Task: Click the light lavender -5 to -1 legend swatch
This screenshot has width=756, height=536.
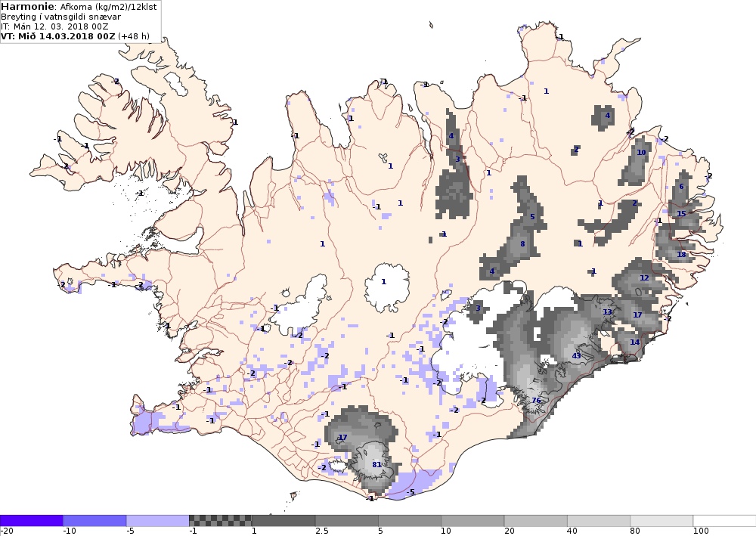Action: coord(158,521)
